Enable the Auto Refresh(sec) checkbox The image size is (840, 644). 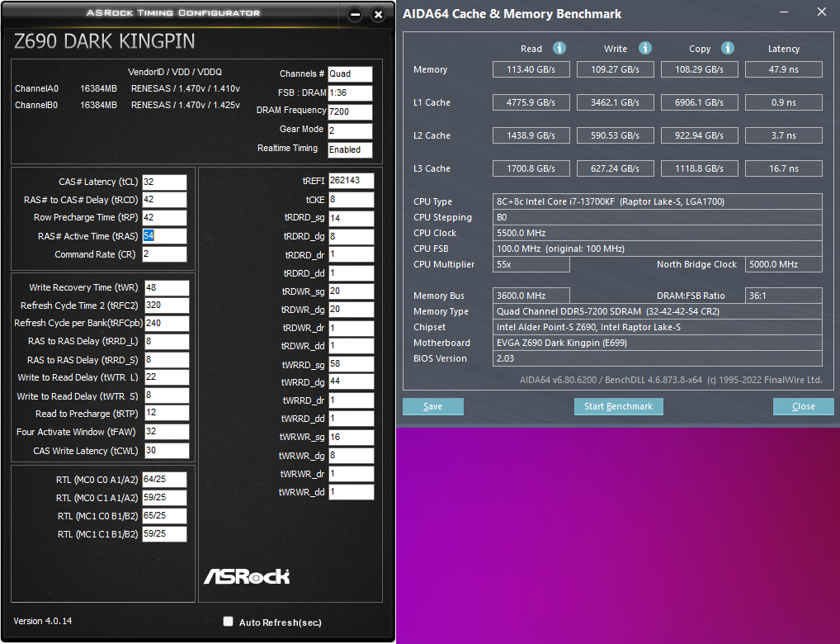coord(229,622)
